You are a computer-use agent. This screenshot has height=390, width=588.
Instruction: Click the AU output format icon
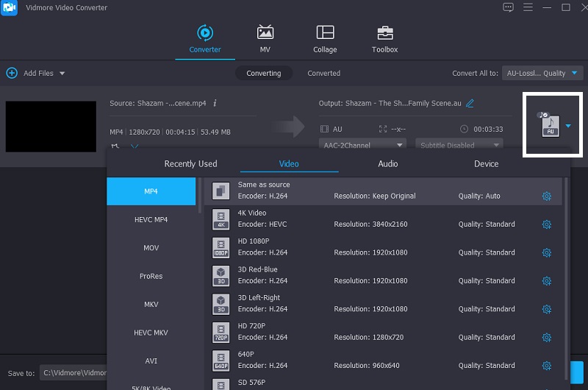[x=550, y=126]
